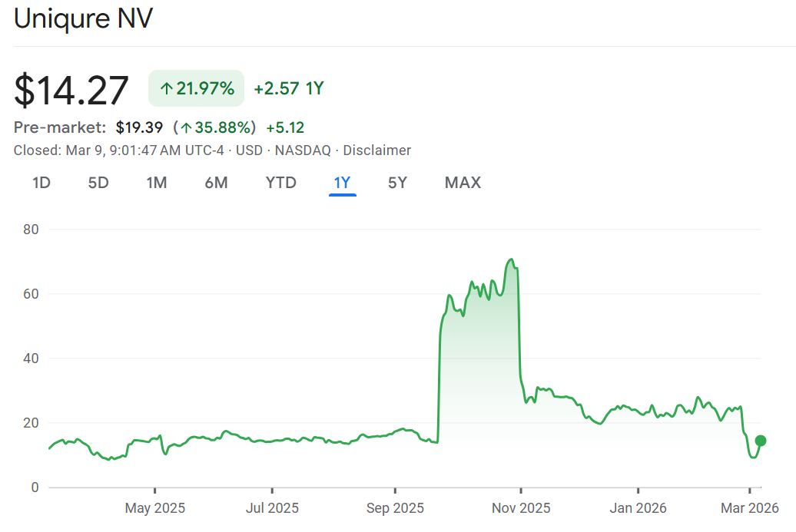Image resolution: width=796 pixels, height=532 pixels.
Task: Click the green up arrow in badge
Action: click(165, 89)
